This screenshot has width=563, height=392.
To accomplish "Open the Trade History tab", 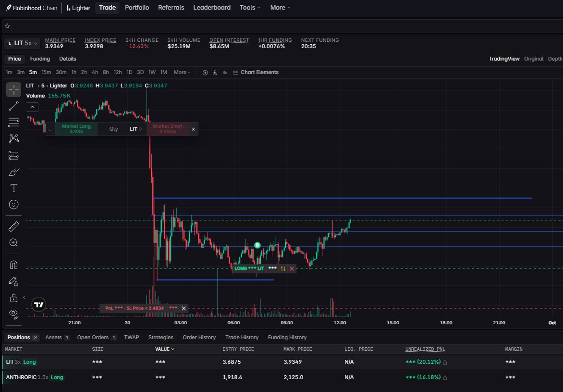I will (x=242, y=337).
